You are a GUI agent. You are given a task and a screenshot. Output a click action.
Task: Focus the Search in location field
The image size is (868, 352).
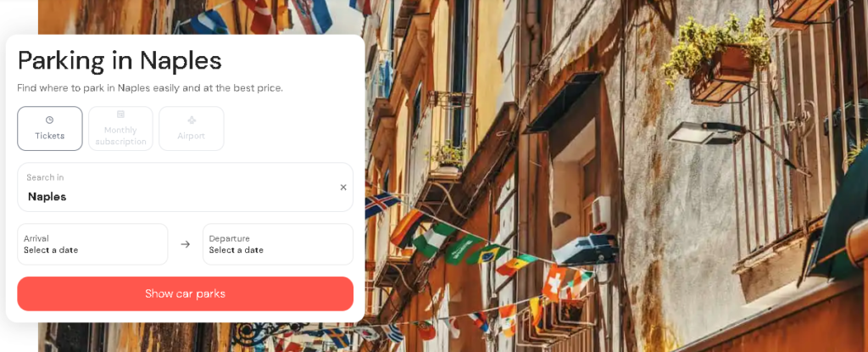(185, 187)
